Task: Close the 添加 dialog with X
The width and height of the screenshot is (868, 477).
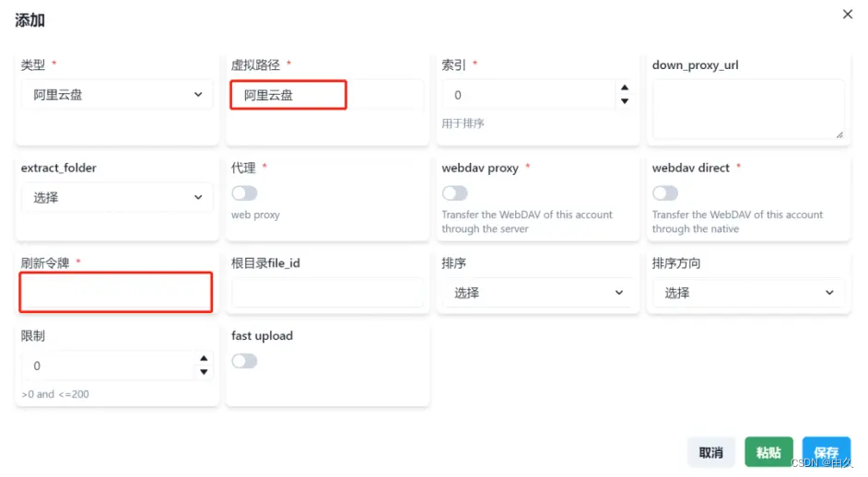Action: (848, 14)
